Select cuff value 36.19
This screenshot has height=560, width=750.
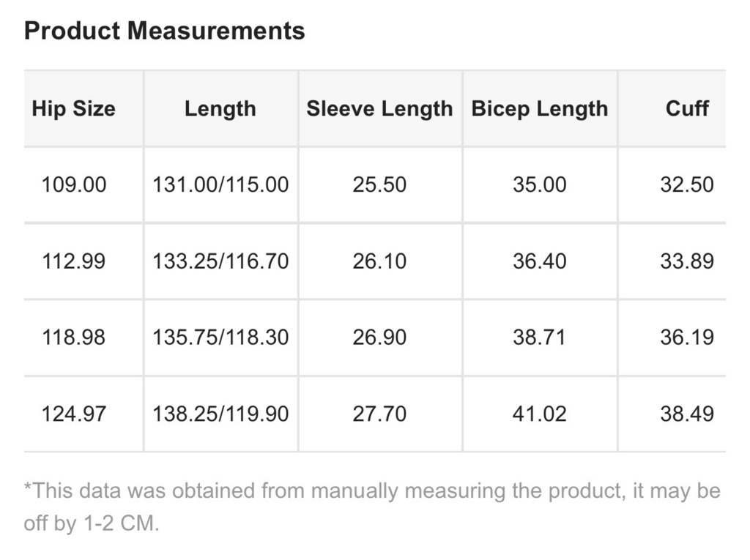point(687,337)
